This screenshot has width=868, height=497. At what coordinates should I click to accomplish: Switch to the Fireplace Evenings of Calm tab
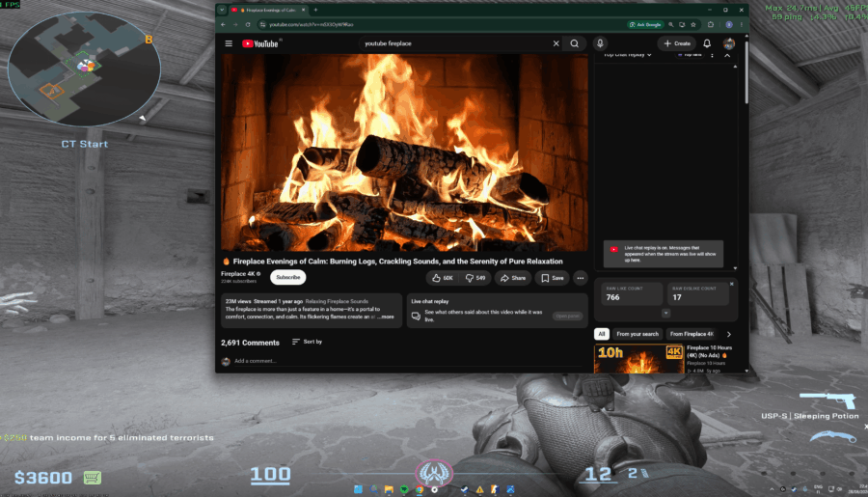coord(270,10)
